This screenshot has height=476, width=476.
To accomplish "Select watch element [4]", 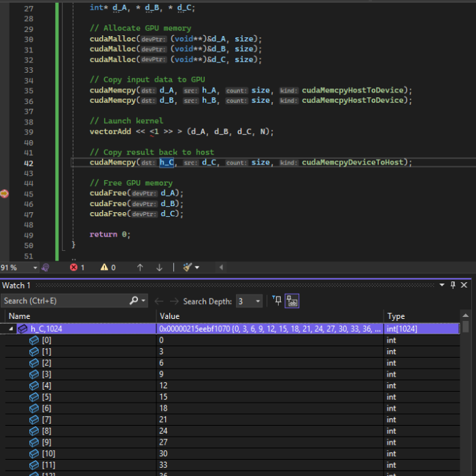I will [x=46, y=386].
